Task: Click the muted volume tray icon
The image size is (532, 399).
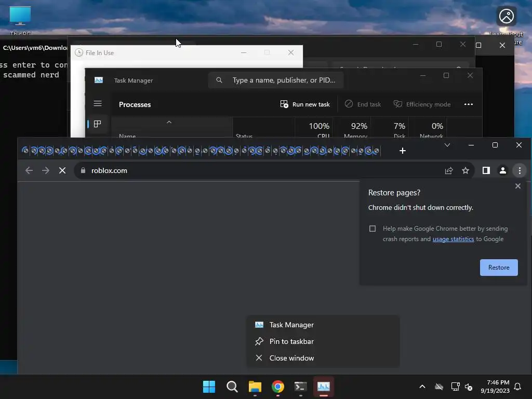Action: pos(469,387)
